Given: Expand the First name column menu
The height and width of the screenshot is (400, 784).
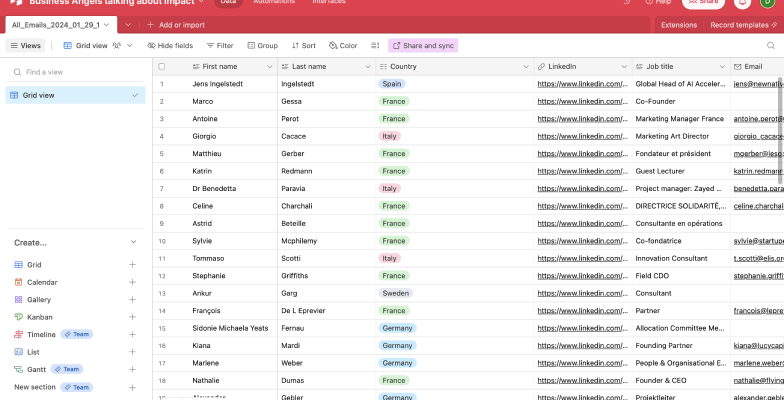Looking at the screenshot, I should [270, 66].
